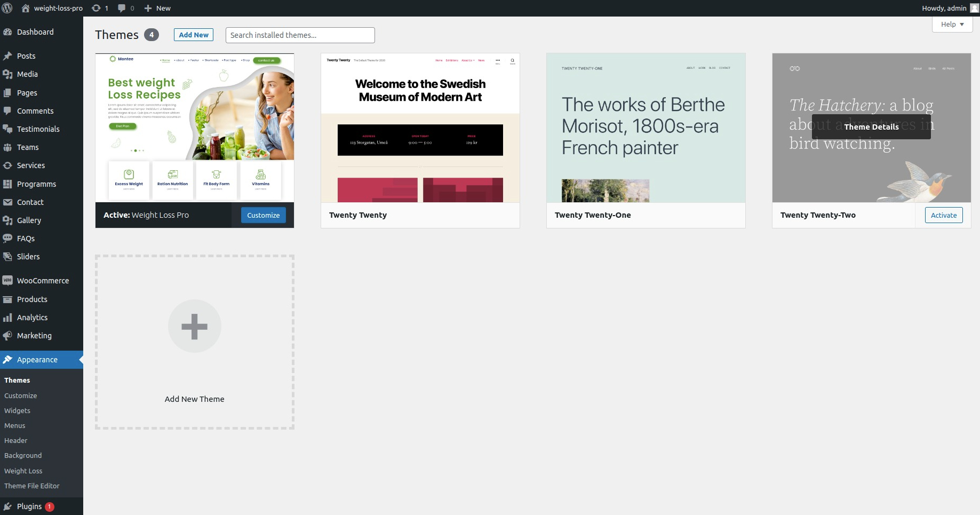Click the admin avatar icon

(x=974, y=8)
